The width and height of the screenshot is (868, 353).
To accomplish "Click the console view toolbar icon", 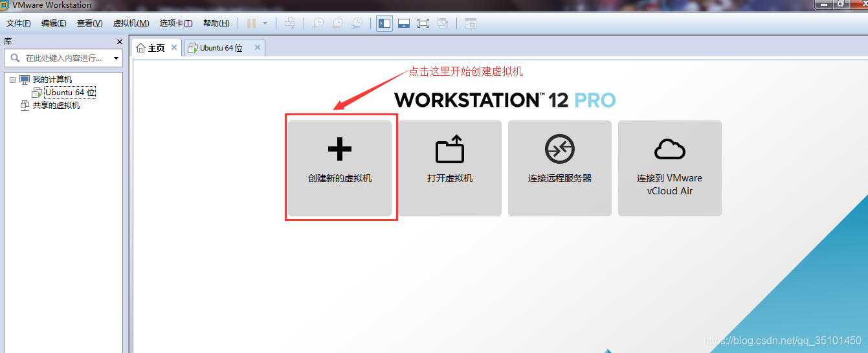I will [x=471, y=23].
